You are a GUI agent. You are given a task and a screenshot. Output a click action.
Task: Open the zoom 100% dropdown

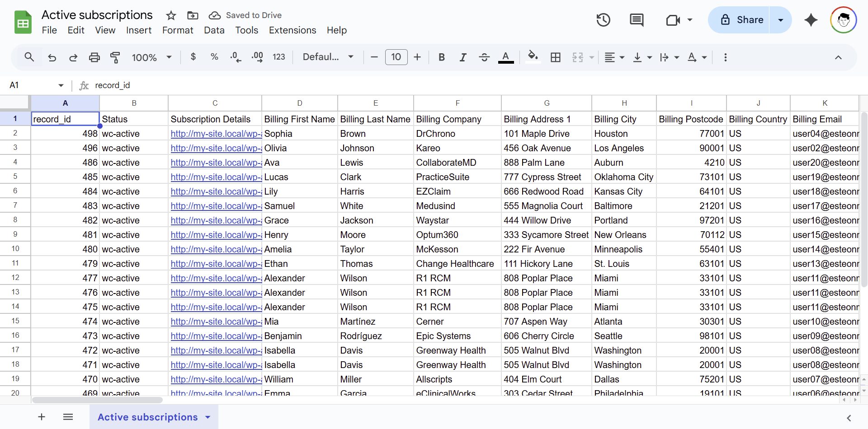151,57
